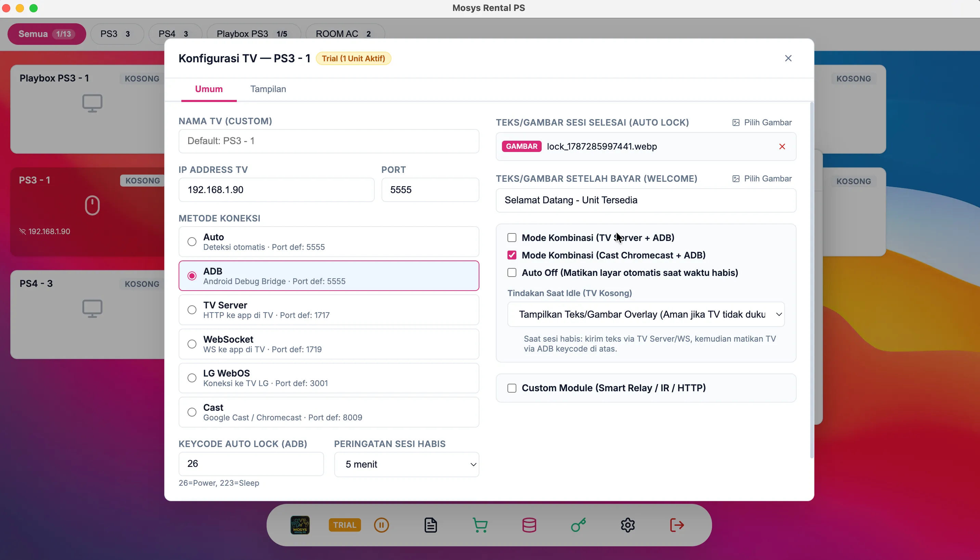Click the KOSONG status on Playbox PS3 - 1 card
This screenshot has width=980, height=560.
click(x=142, y=78)
